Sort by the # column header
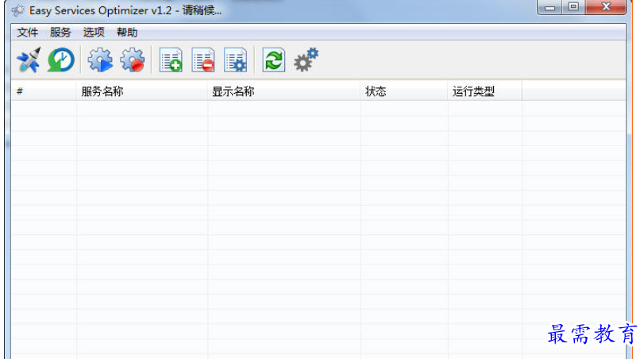This screenshot has height=359, width=644. (x=44, y=91)
